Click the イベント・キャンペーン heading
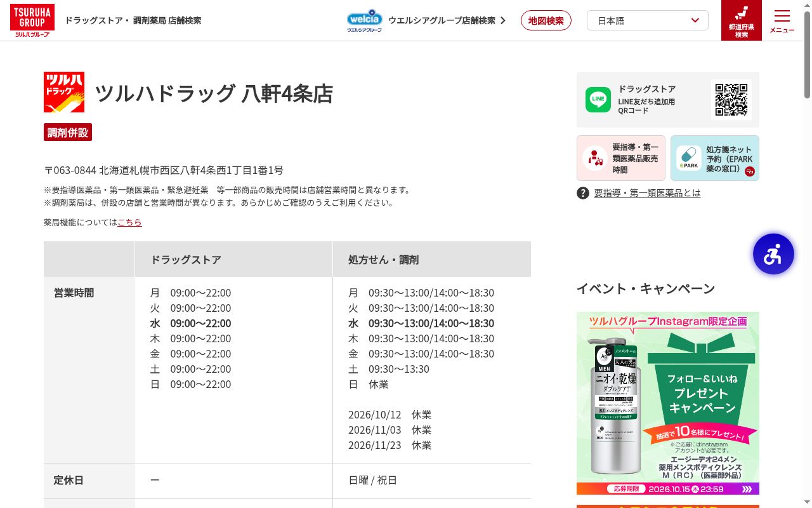Viewport: 812px width, 508px height. pos(646,289)
